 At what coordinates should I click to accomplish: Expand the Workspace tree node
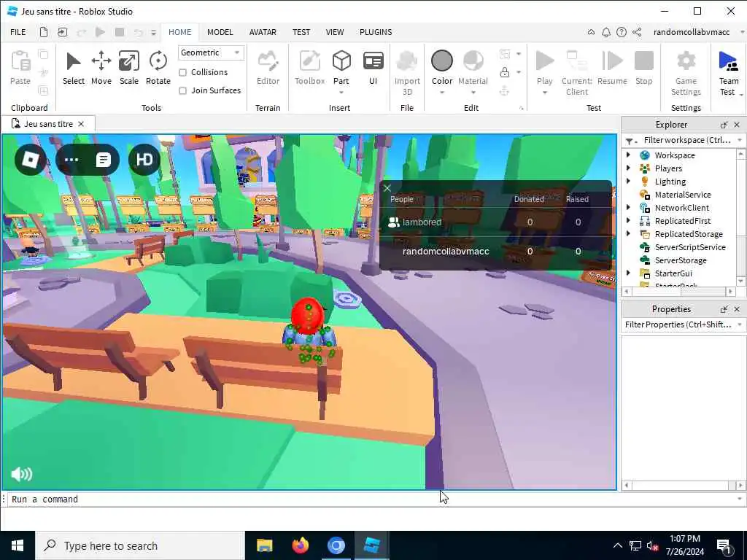coord(628,155)
